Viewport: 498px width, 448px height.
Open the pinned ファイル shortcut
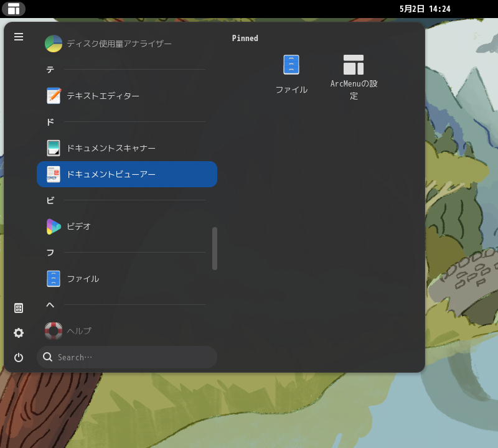coord(291,75)
